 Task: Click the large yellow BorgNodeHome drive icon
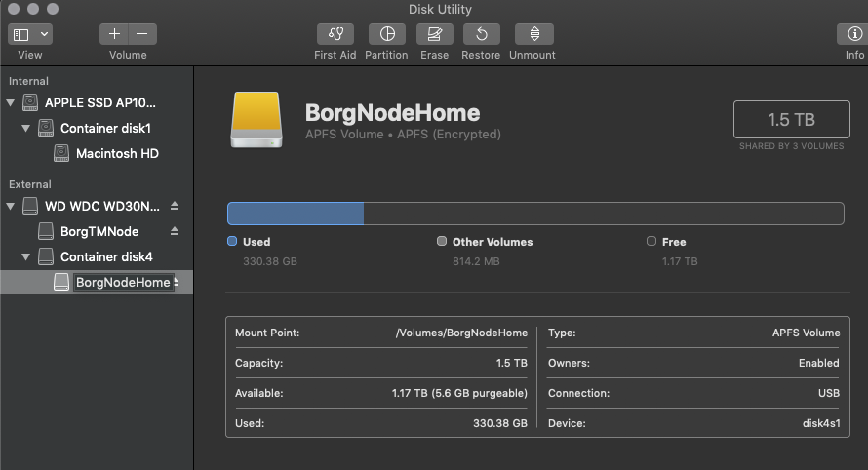256,120
